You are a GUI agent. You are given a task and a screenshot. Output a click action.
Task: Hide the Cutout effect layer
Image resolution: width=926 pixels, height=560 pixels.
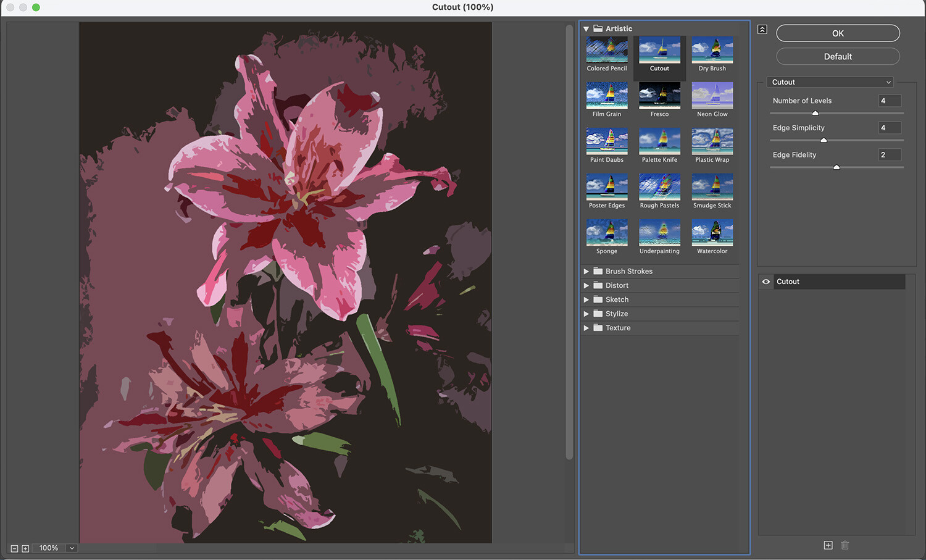765,282
